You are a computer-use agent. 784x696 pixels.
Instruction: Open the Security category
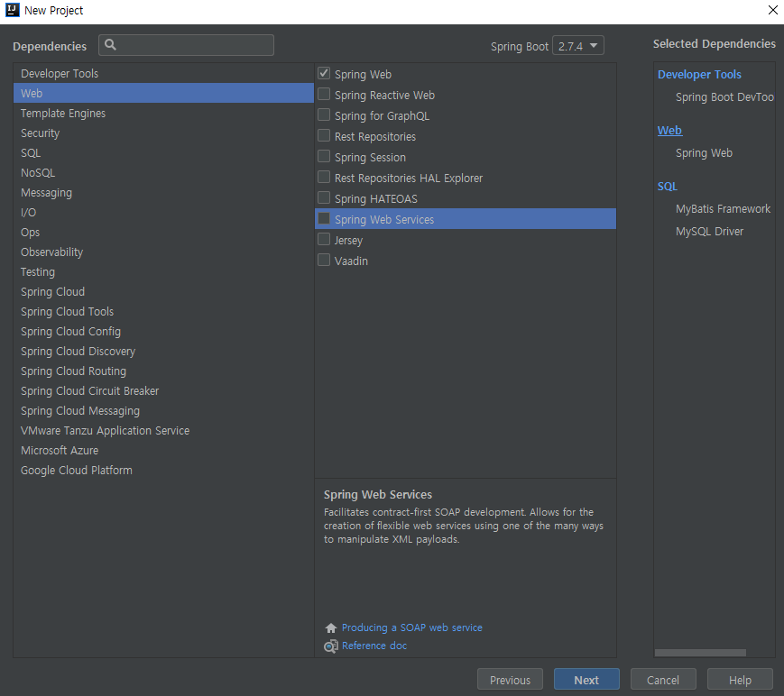click(x=163, y=133)
